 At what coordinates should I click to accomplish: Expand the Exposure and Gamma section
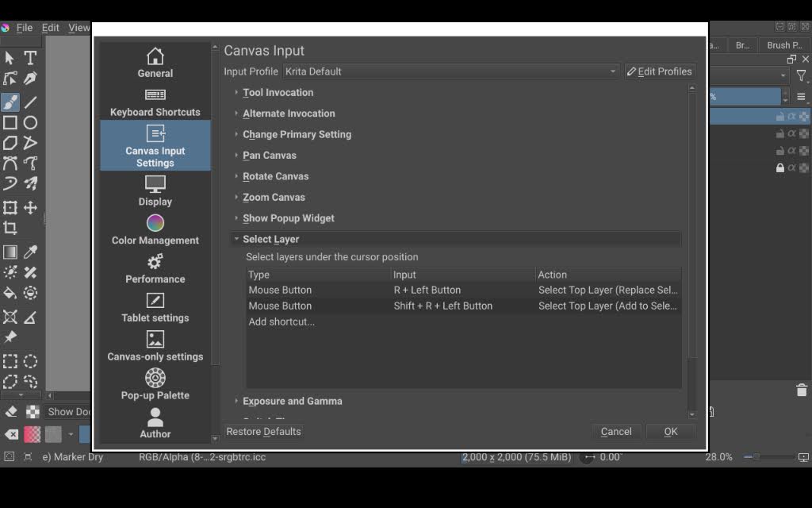point(292,401)
